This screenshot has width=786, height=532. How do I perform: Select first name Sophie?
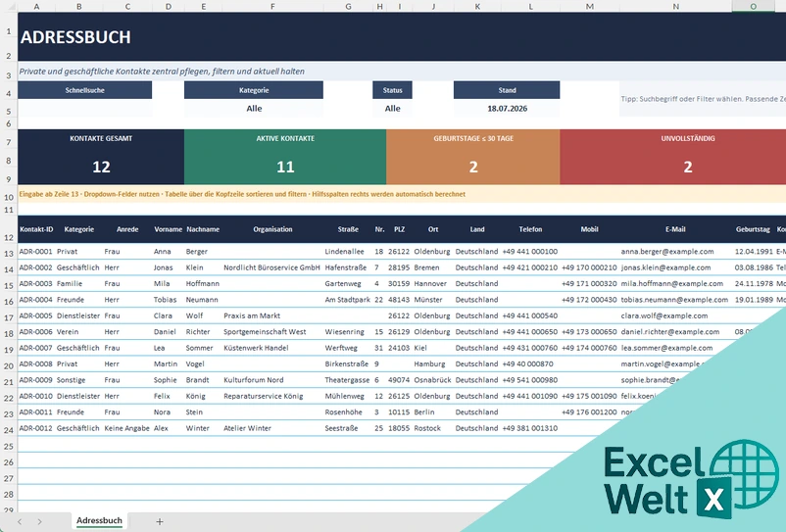(x=168, y=380)
